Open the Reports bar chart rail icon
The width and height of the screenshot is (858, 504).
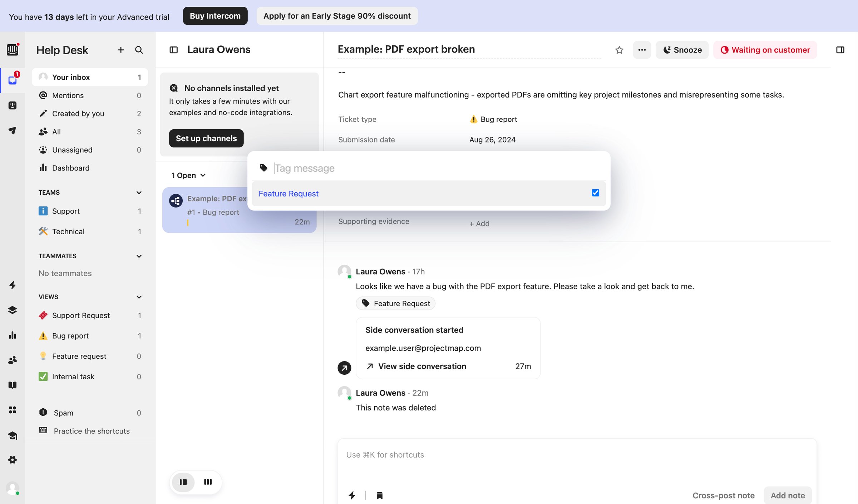[x=13, y=335]
